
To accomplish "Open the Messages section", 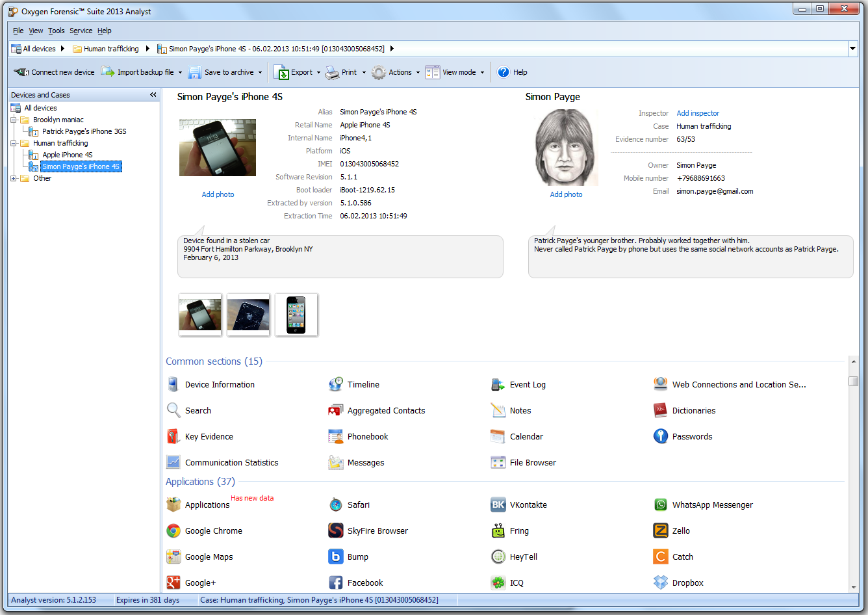I will point(357,463).
